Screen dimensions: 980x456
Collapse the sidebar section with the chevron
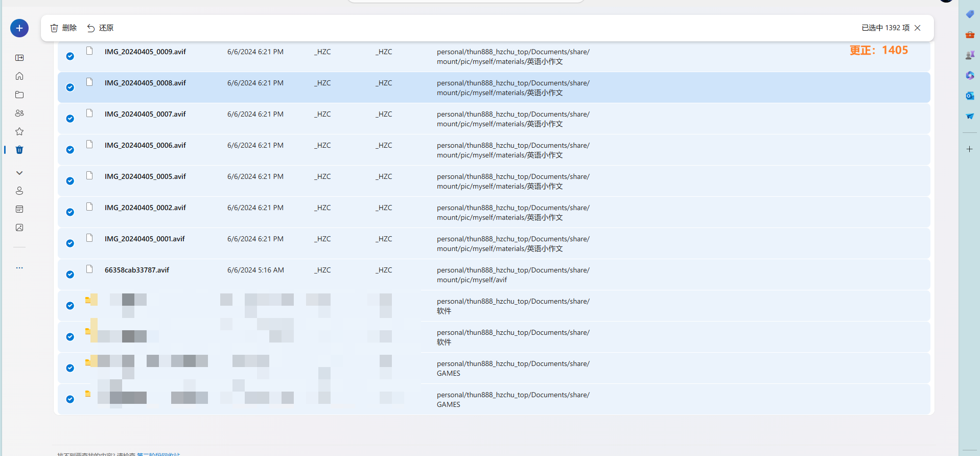[x=19, y=173]
